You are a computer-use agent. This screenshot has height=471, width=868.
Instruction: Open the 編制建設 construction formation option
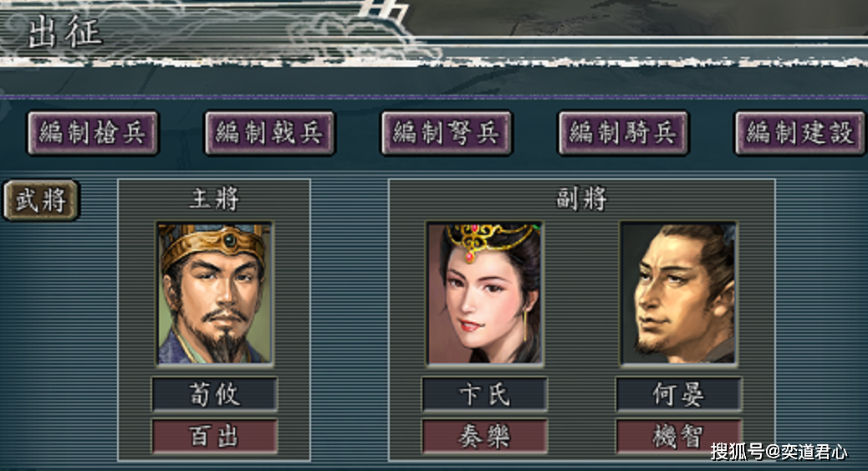tap(800, 133)
